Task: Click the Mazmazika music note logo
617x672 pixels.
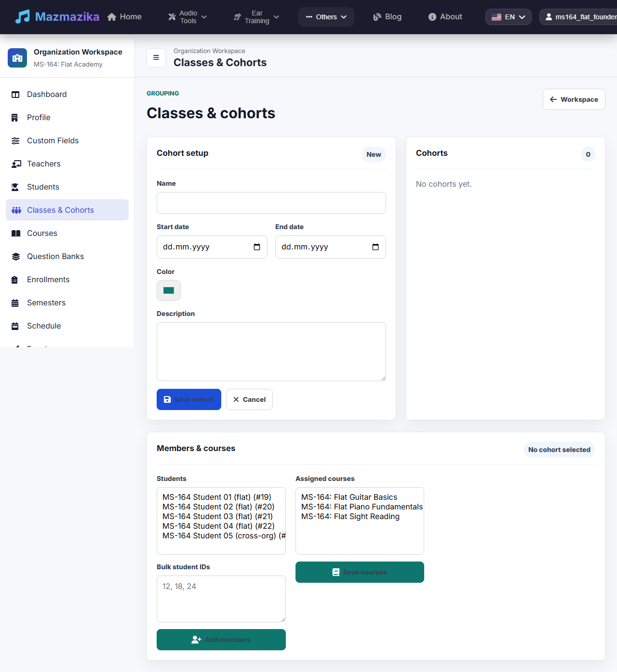Action: 22,17
